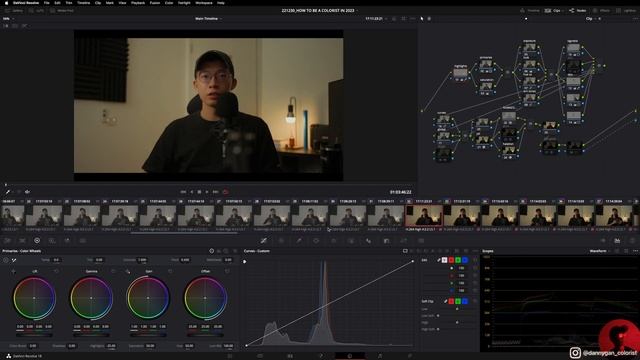Select the Curves palette icon
This screenshot has width=640, height=360.
(x=264, y=241)
